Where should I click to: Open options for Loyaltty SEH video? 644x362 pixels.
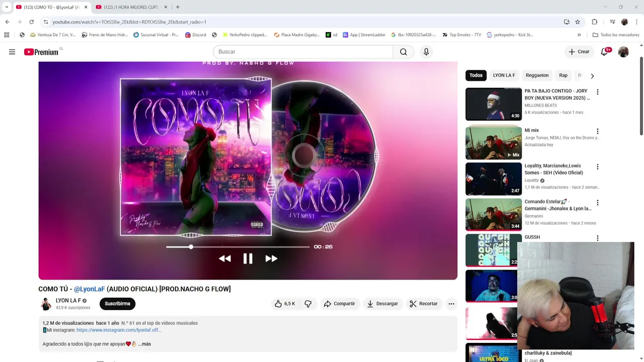pos(597,166)
